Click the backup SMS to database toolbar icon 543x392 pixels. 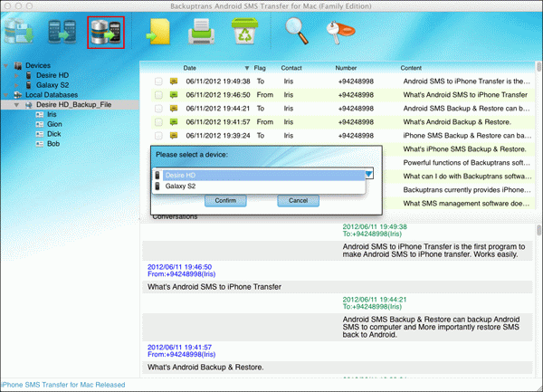point(19,32)
